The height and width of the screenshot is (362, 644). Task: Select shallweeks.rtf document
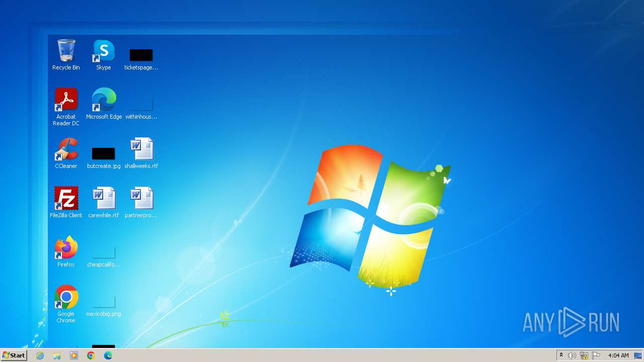(x=141, y=153)
